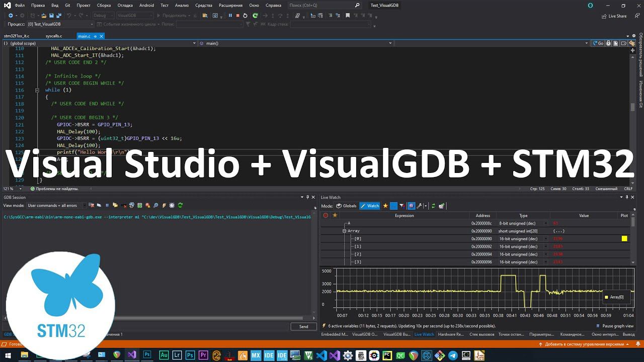Switch to the syscalls.c tab
This screenshot has height=362, width=644.
[x=54, y=36]
